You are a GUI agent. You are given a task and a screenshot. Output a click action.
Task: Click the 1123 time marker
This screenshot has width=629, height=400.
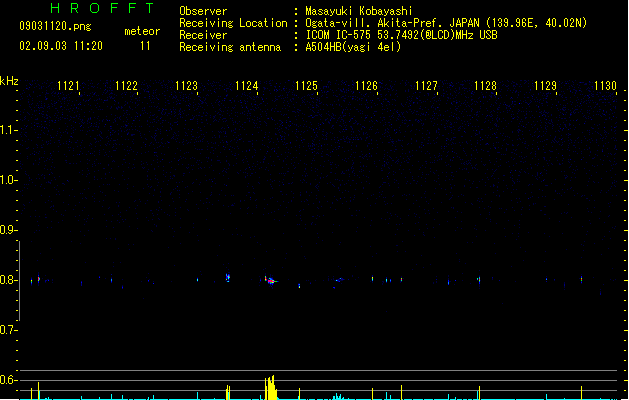click(x=187, y=86)
